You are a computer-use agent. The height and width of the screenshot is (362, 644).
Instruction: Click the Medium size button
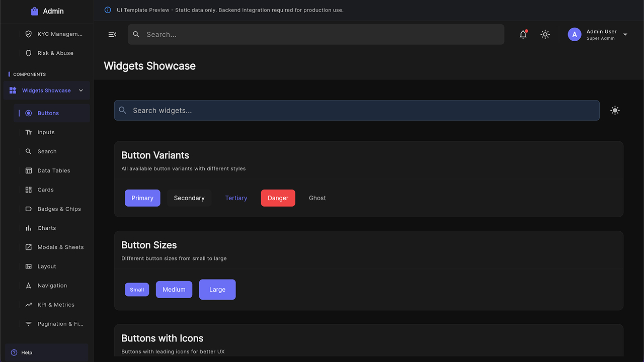(174, 290)
